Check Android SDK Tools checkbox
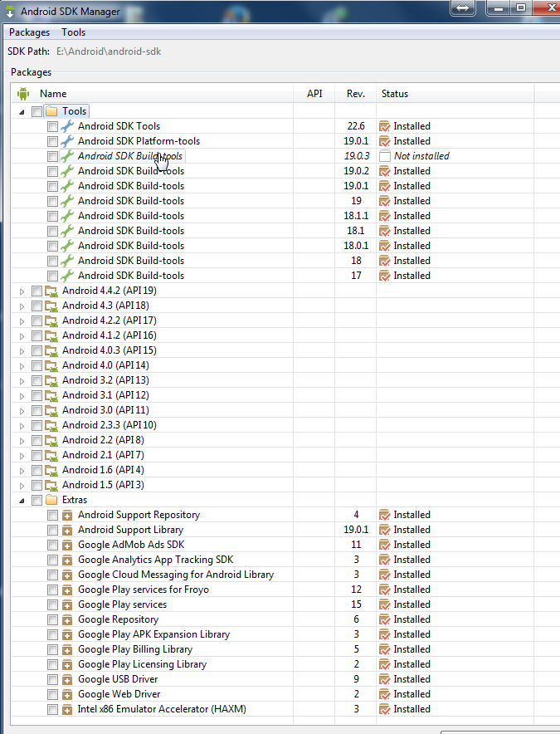This screenshot has height=734, width=560. tap(52, 126)
